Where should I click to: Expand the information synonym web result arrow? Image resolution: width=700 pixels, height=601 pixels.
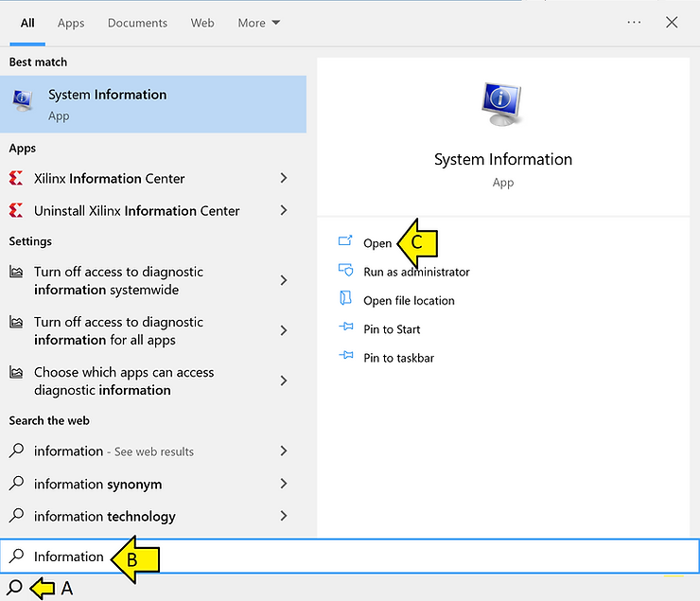(x=284, y=484)
